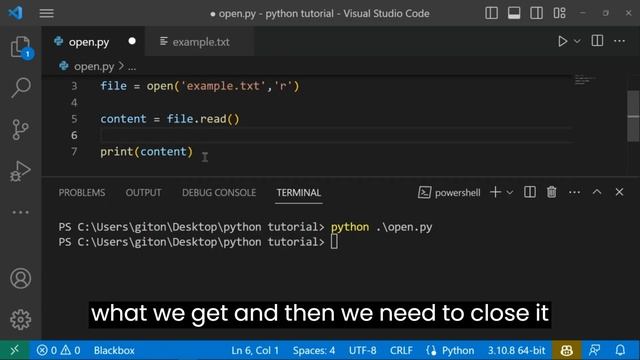Screen dimensions: 640x360
Task: Click file.read() in code line 5
Action: [x=203, y=119]
